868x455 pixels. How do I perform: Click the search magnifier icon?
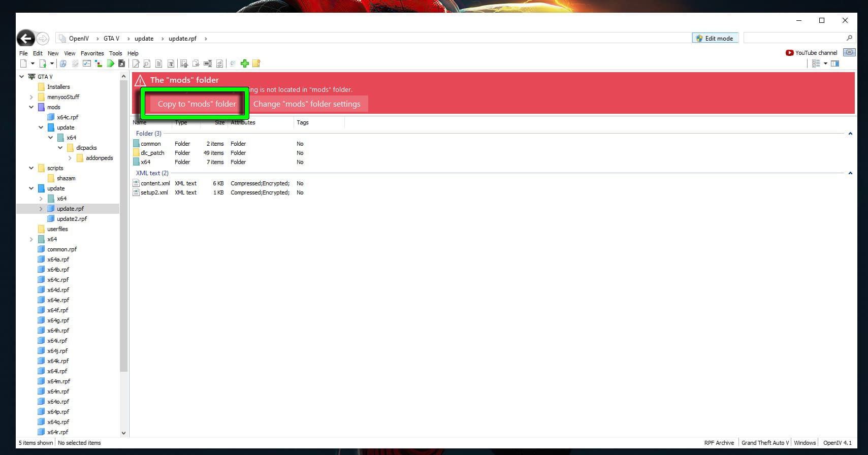[x=849, y=38]
